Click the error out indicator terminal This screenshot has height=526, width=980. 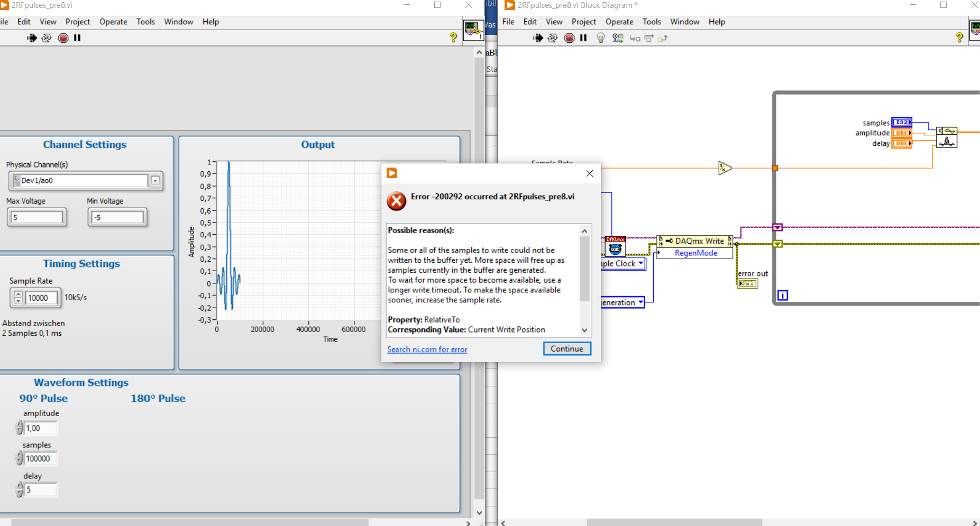[x=747, y=284]
